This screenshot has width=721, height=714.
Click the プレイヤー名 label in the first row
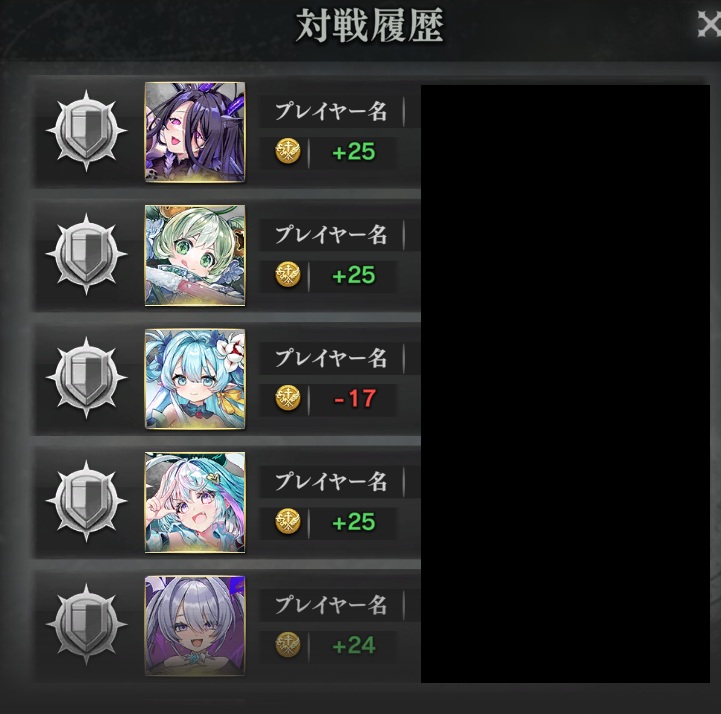[x=331, y=111]
